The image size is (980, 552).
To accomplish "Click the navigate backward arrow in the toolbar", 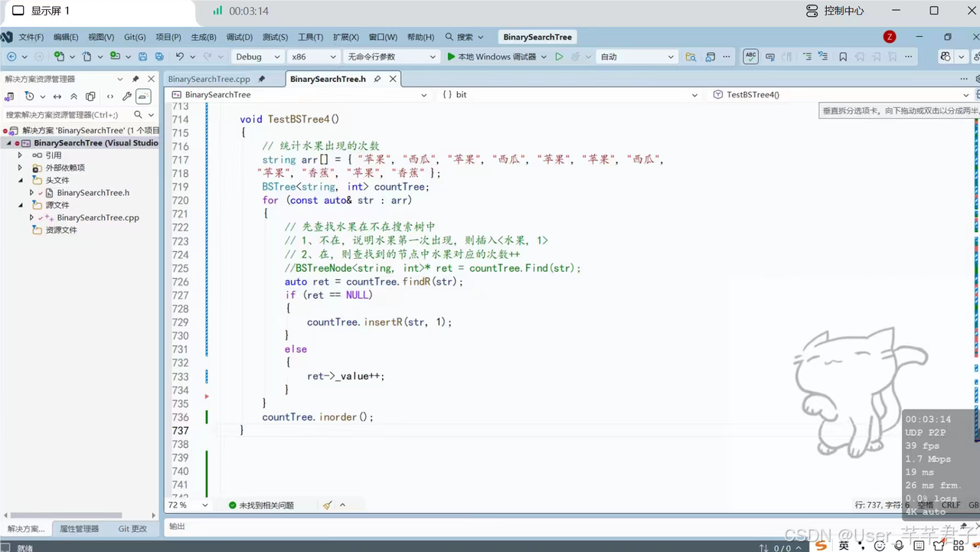I will point(11,57).
